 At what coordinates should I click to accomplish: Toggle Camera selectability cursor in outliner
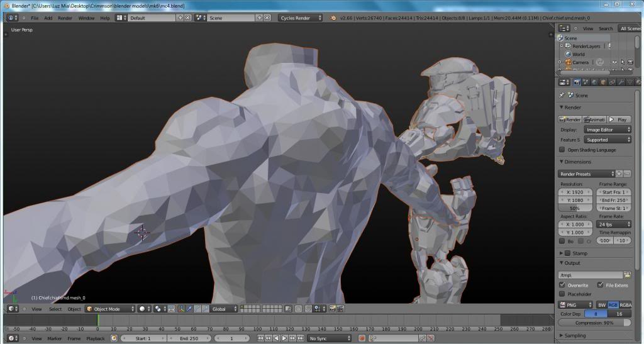point(622,62)
